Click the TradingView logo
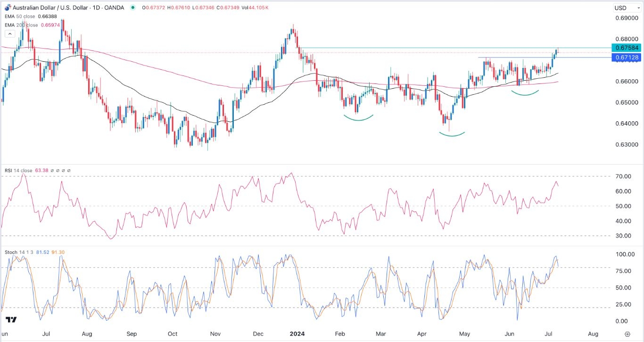This screenshot has width=644, height=342. click(x=12, y=320)
